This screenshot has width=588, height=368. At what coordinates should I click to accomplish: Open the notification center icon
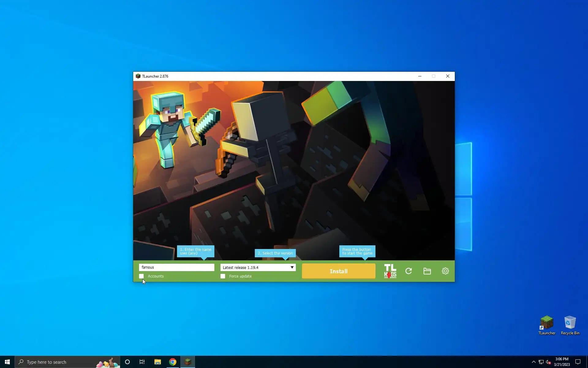(578, 362)
